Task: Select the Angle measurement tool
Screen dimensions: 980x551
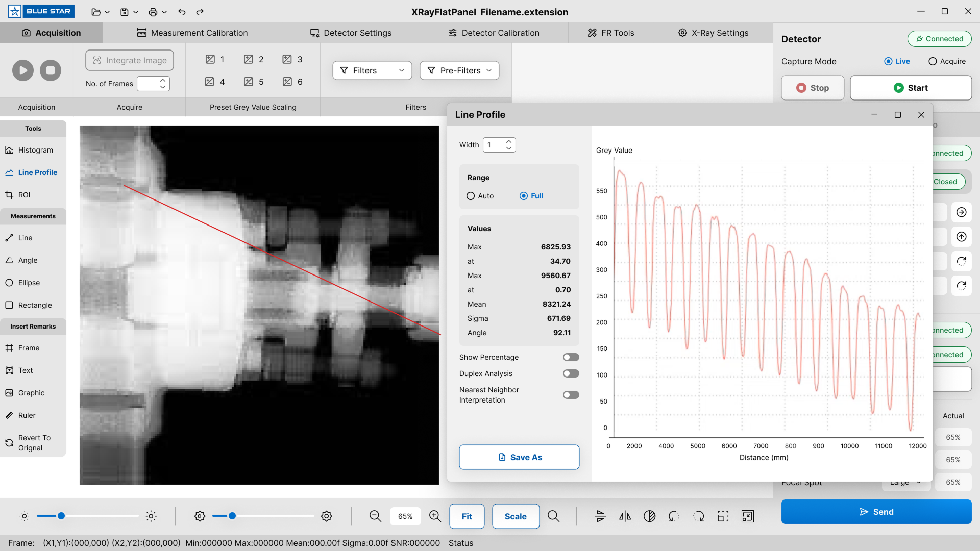Action: click(x=28, y=260)
